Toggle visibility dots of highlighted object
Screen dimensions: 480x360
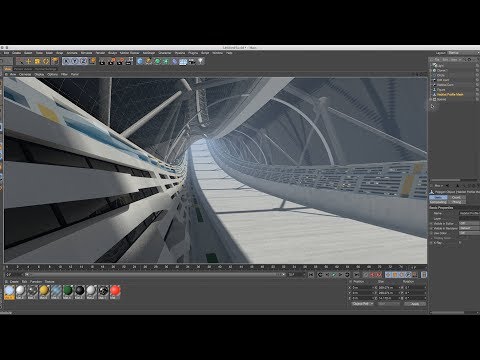coord(477,95)
